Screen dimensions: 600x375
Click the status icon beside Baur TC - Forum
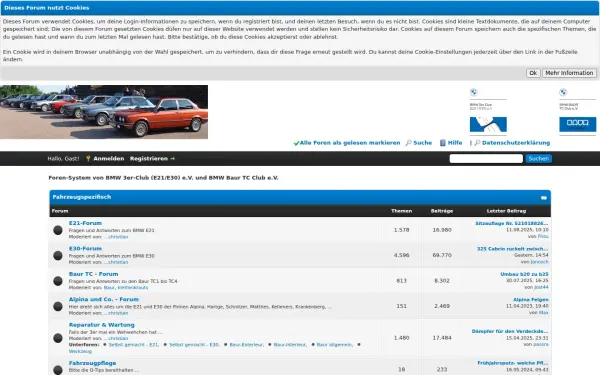point(58,281)
